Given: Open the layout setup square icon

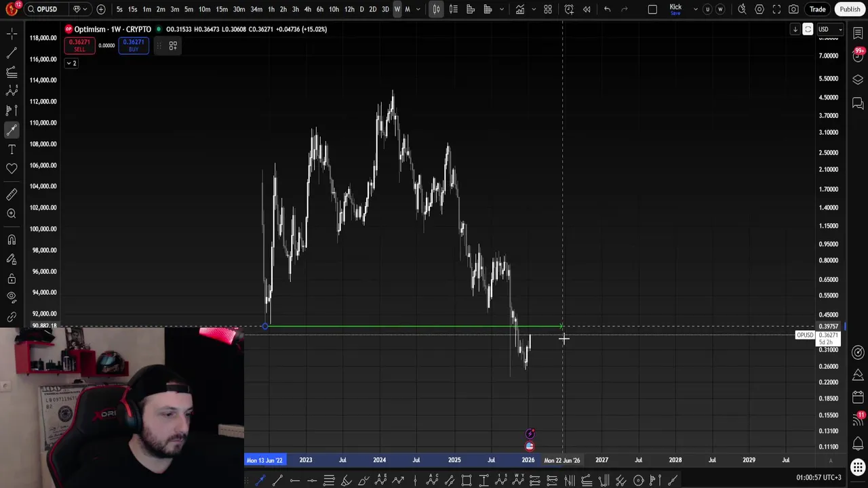Looking at the screenshot, I should pos(652,9).
